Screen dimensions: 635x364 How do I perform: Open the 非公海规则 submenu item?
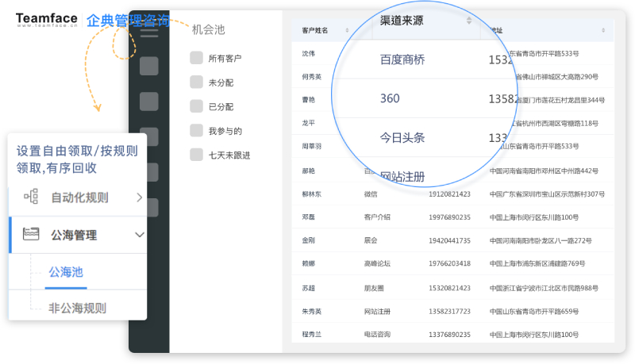[77, 308]
